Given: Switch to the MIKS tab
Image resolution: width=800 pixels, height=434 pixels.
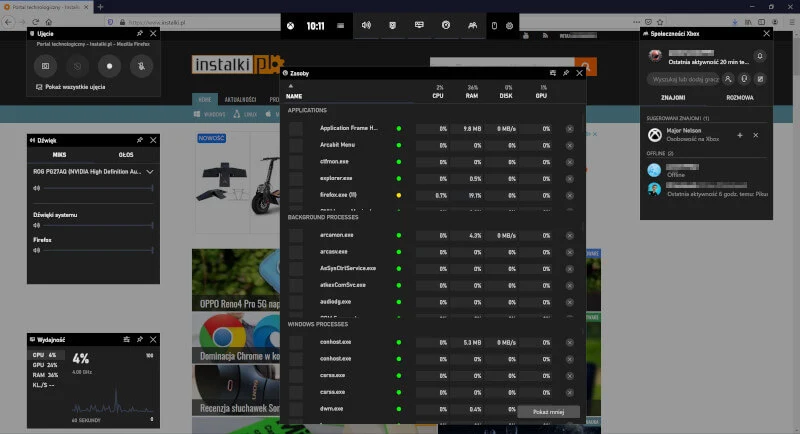Looking at the screenshot, I should [x=59, y=155].
